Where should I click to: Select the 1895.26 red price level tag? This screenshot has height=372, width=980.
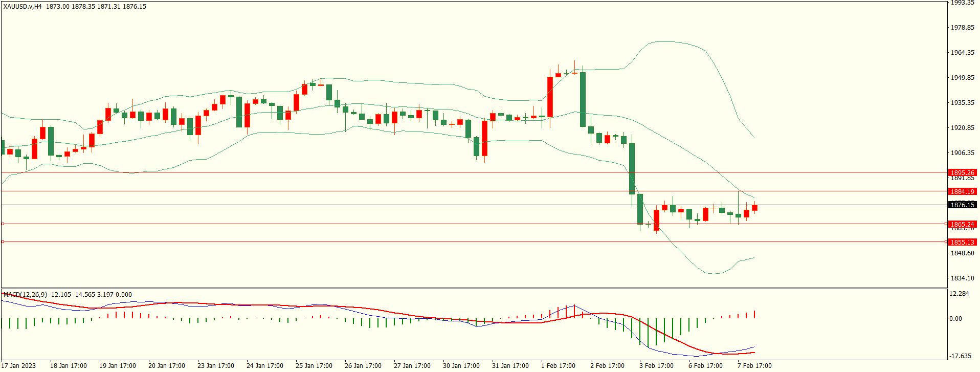click(x=962, y=173)
